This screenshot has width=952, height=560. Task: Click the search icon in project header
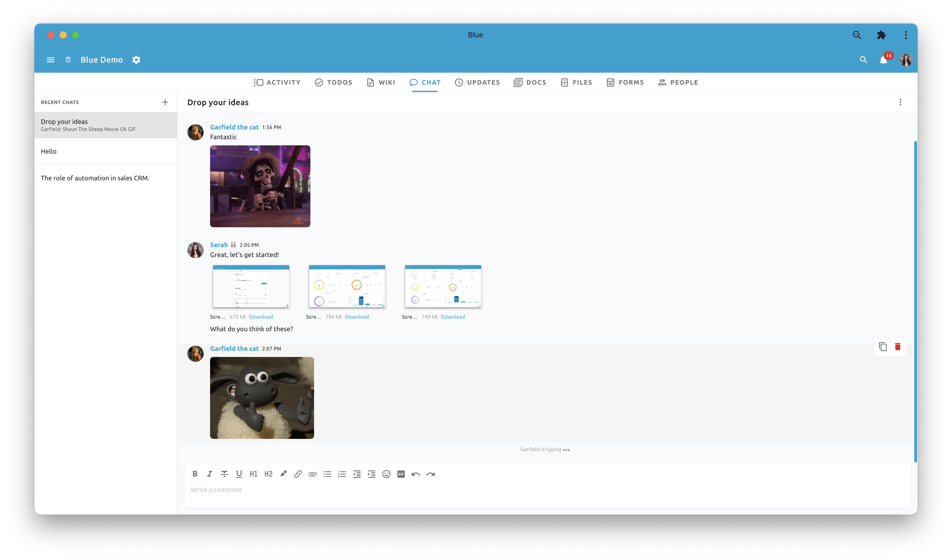(863, 60)
